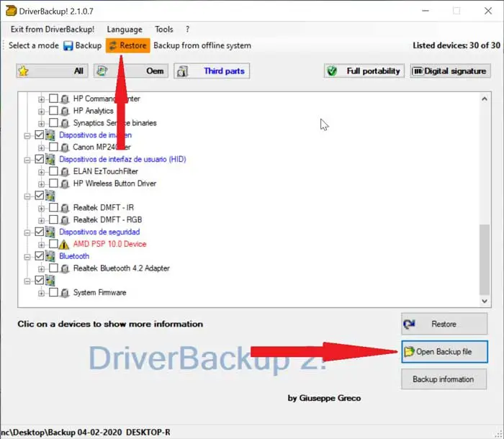Toggle the Dispositivos de imagen category checkbox
The height and width of the screenshot is (439, 504).
[x=39, y=135]
